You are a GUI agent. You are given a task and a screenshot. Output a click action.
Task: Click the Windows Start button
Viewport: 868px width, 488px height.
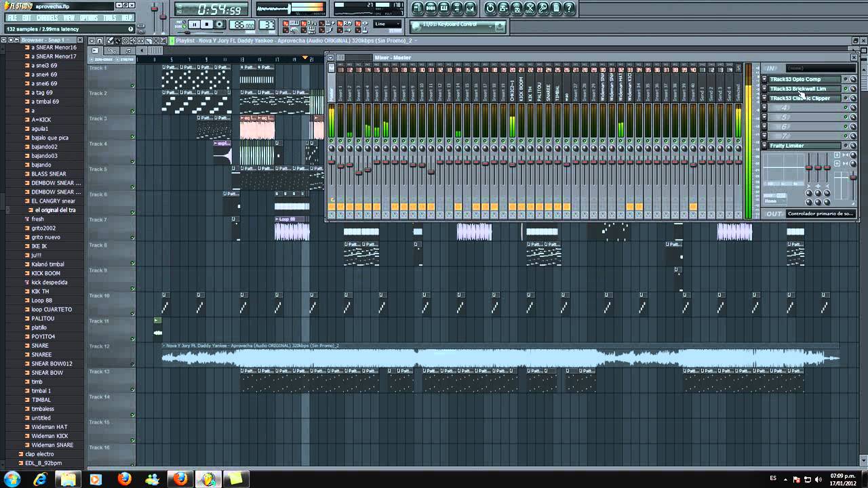click(12, 479)
